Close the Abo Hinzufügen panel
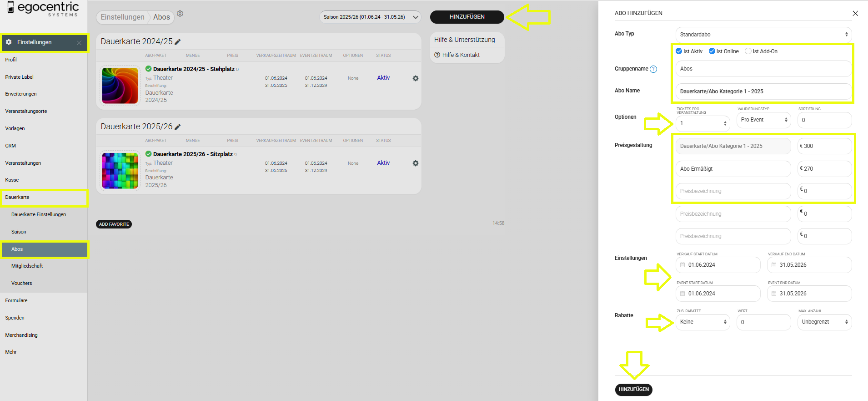The width and height of the screenshot is (868, 401). [855, 13]
